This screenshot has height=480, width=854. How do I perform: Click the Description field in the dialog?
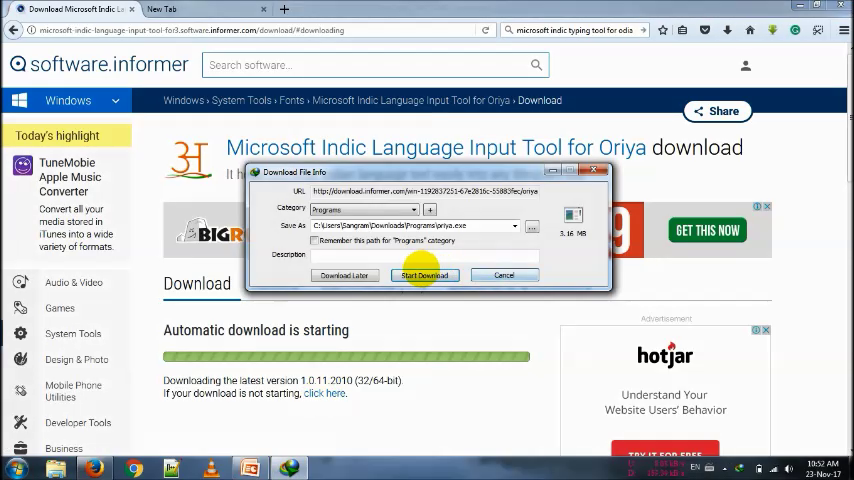pyautogui.click(x=425, y=255)
